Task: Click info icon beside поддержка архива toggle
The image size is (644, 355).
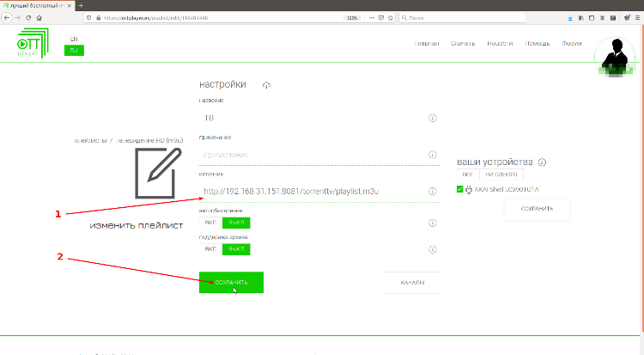Action: click(x=432, y=249)
